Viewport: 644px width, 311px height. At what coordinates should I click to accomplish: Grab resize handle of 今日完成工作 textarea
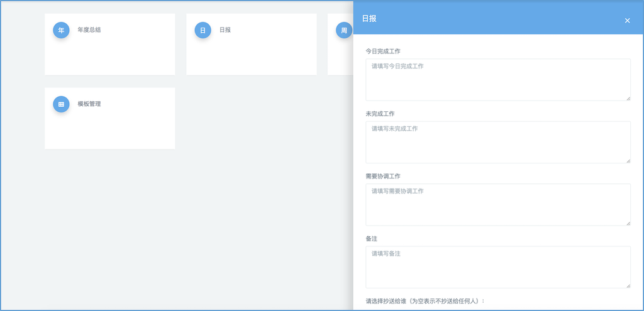coord(628,98)
